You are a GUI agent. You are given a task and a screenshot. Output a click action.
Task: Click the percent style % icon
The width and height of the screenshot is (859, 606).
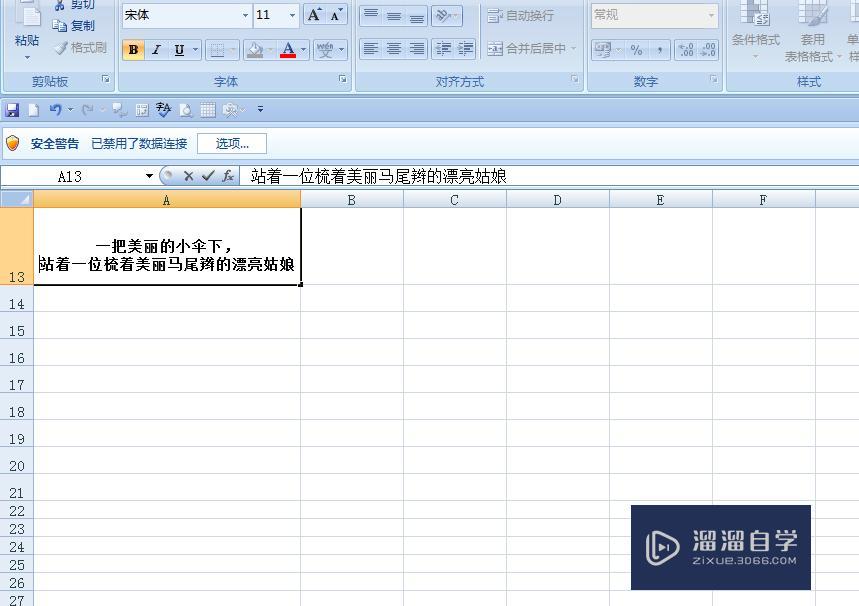coord(636,50)
